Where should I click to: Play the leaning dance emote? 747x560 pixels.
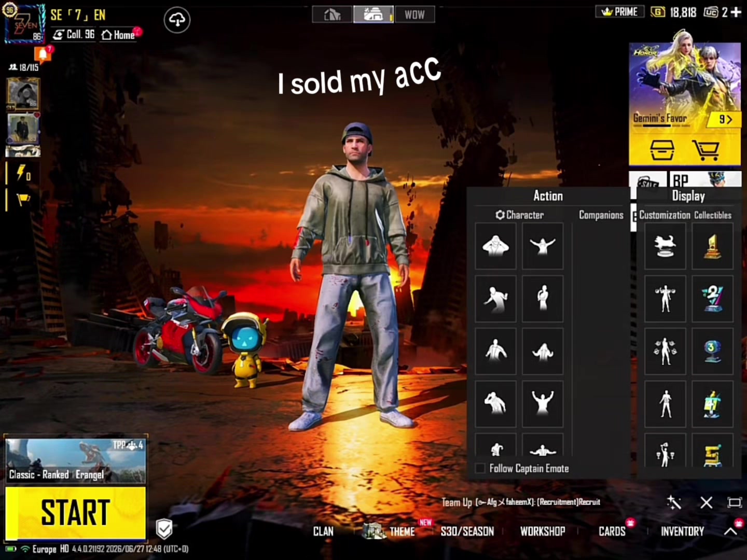pyautogui.click(x=495, y=299)
